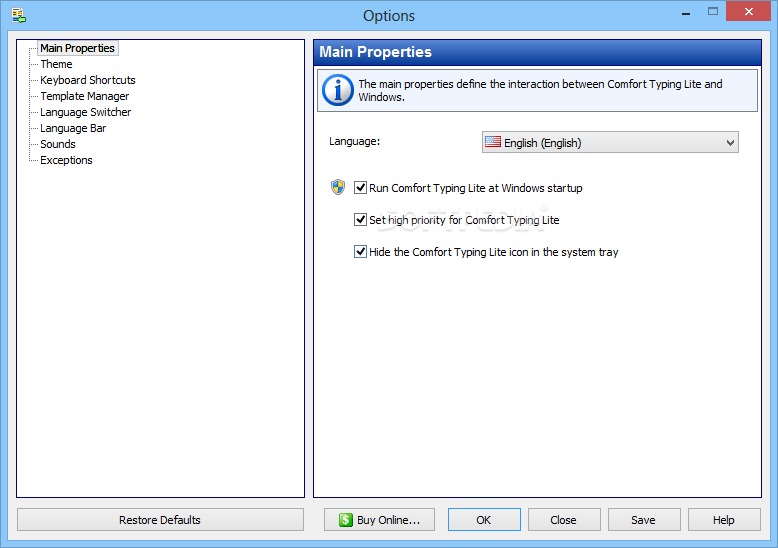
Task: Go to Keyboard Shortcuts section
Action: pos(88,80)
